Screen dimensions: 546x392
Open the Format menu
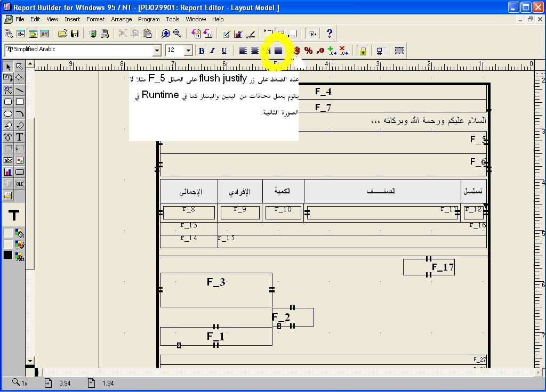point(95,19)
